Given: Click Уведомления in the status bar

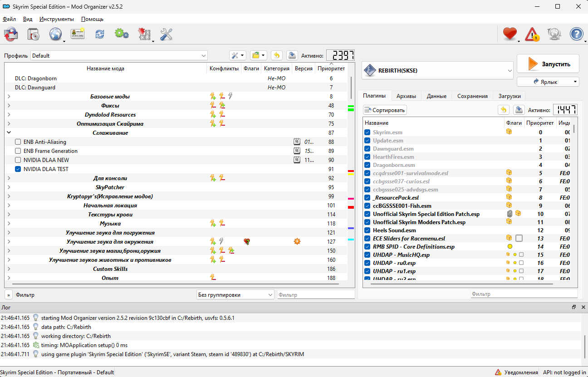Looking at the screenshot, I should [x=521, y=372].
